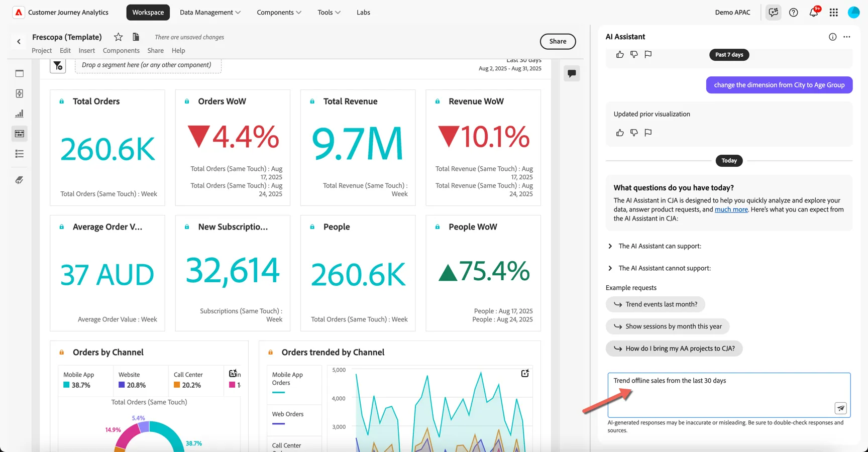Open the Insert menu
The width and height of the screenshot is (868, 452).
pos(86,50)
